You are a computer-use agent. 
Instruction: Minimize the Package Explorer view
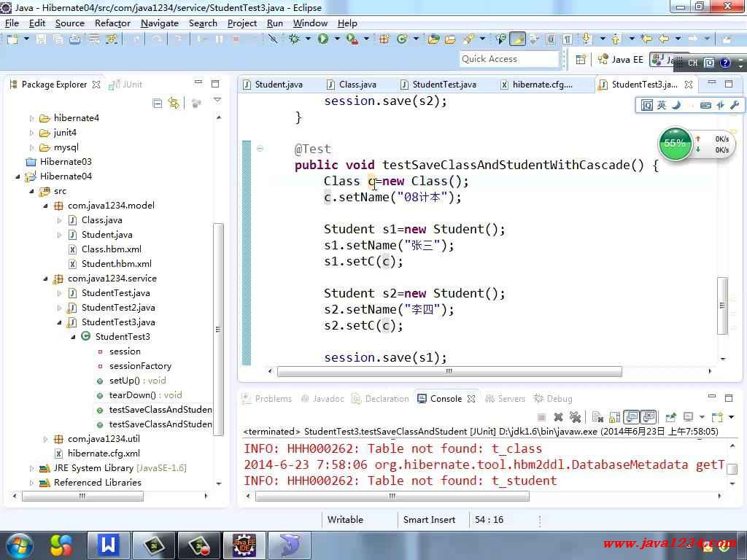point(198,83)
